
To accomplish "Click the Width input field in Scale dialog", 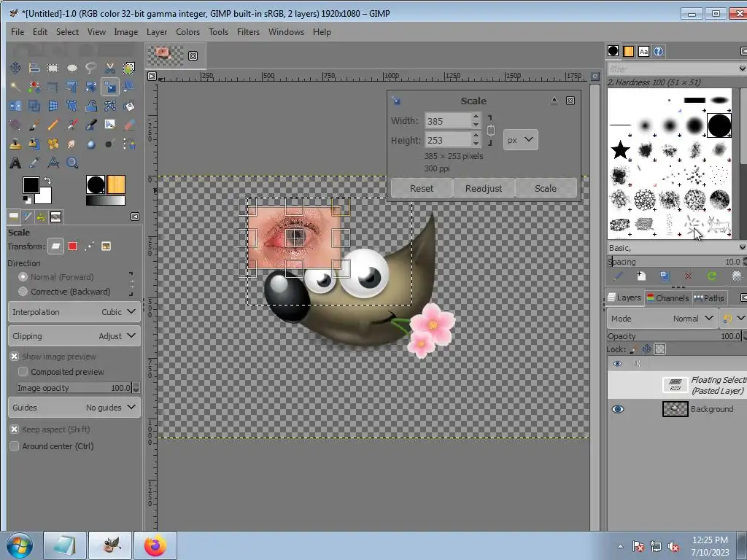I will [x=448, y=121].
